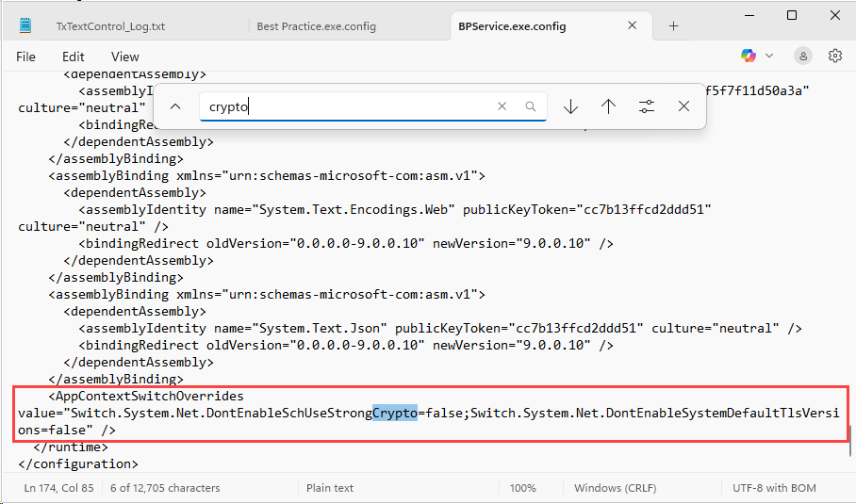856x504 pixels.
Task: Click the 100% zoom level indicator
Action: pyautogui.click(x=522, y=488)
